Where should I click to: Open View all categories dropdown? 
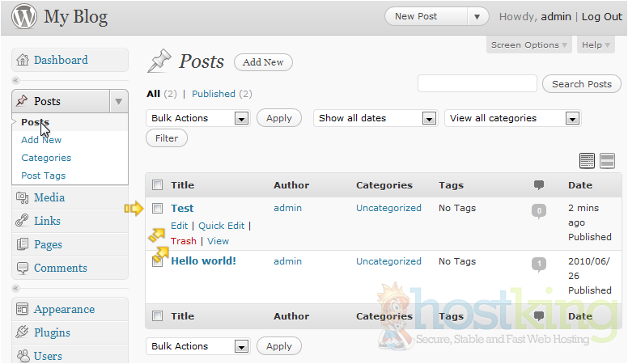[x=512, y=118]
